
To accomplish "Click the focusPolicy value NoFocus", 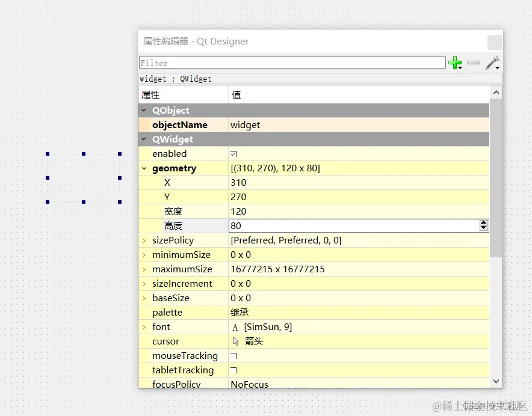I will click(x=249, y=384).
